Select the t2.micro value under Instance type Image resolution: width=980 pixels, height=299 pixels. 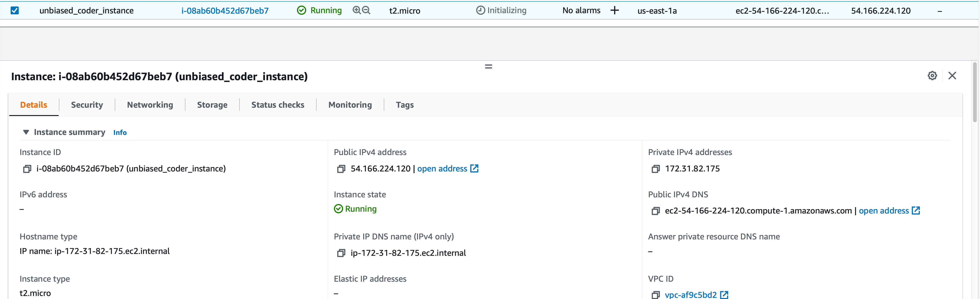click(35, 293)
